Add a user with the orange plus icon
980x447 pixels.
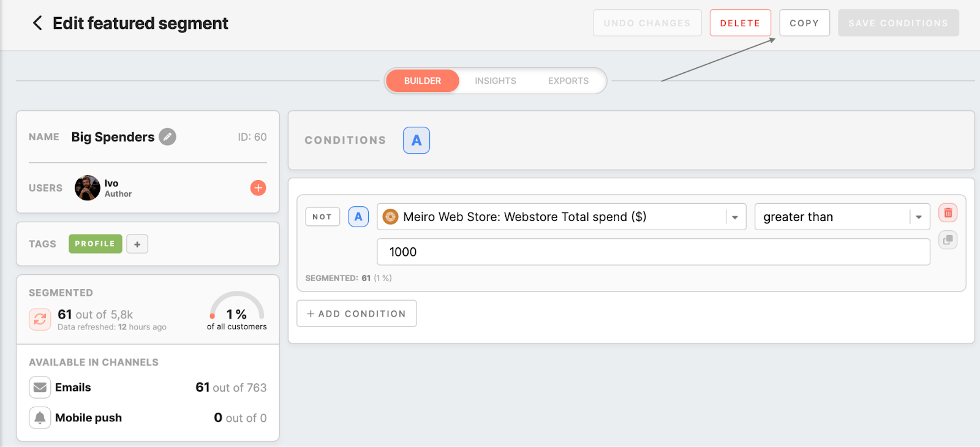coord(258,188)
